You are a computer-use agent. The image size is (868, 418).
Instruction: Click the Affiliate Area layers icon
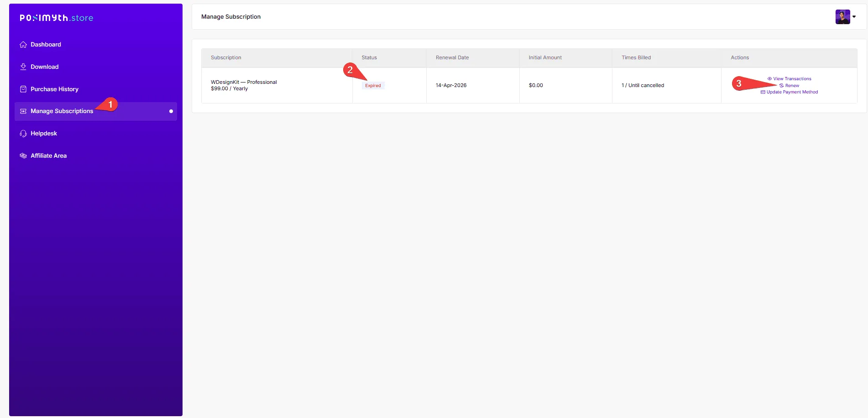click(23, 156)
